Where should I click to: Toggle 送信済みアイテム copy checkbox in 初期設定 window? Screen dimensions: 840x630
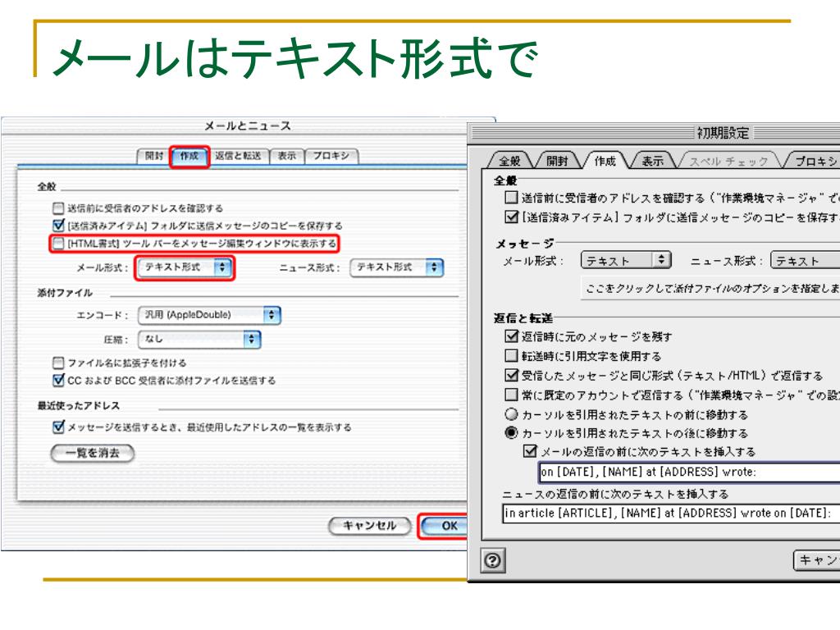(511, 217)
